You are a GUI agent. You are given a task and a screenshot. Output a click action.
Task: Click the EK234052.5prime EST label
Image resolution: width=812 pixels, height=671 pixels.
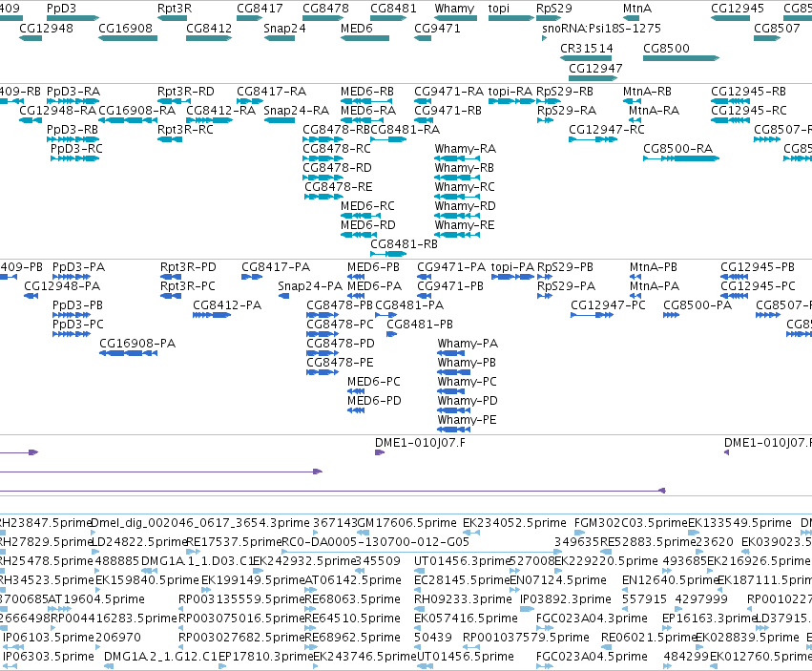[x=514, y=523]
